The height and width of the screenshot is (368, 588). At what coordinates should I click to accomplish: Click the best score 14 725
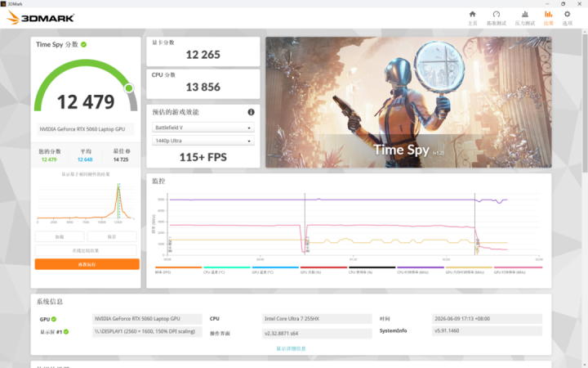click(x=121, y=159)
